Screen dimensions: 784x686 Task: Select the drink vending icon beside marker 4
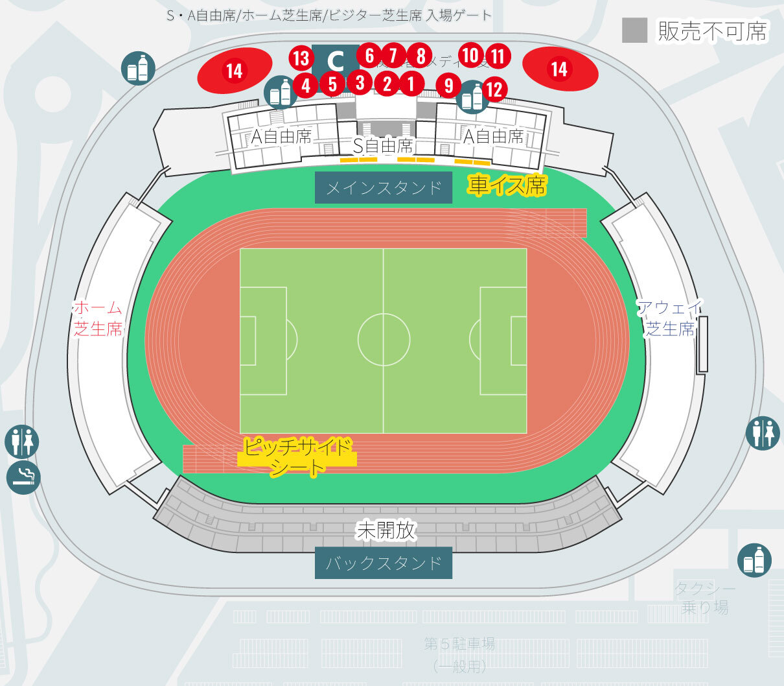281,92
